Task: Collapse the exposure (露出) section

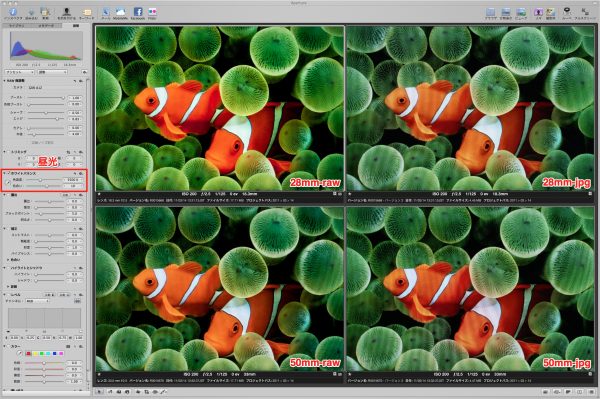Action: 4,195
